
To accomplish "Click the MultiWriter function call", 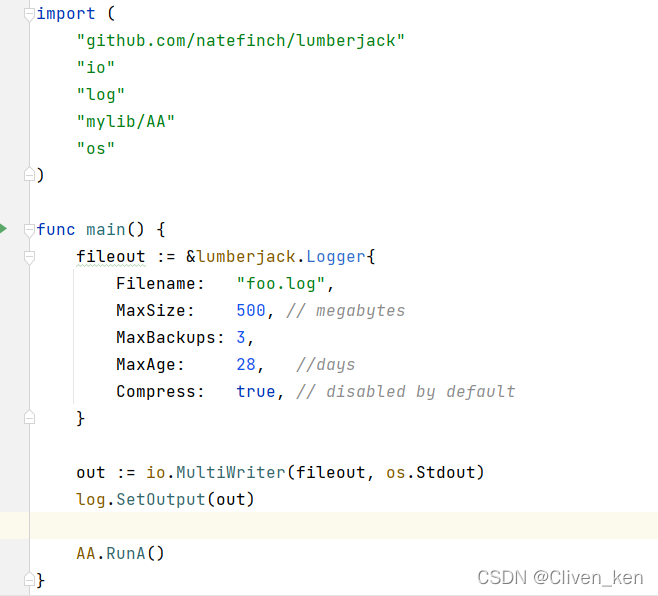I will (x=231, y=473).
